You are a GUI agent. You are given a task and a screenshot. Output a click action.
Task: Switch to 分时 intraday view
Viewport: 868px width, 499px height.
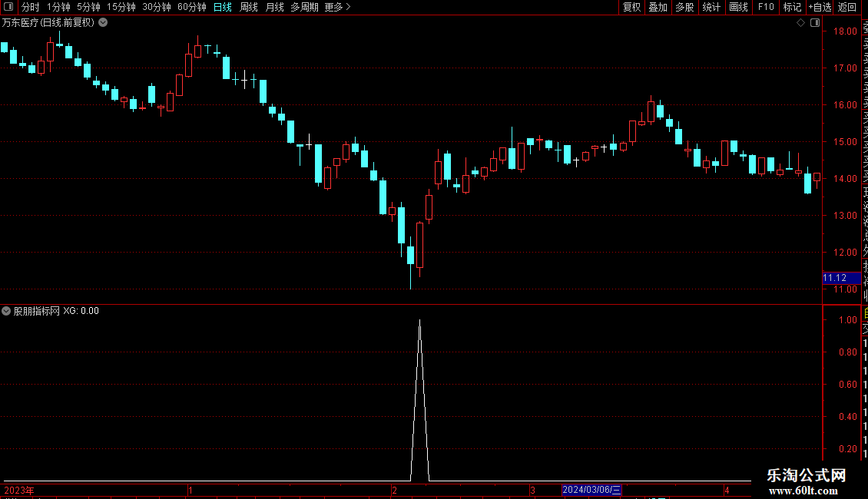(x=31, y=7)
